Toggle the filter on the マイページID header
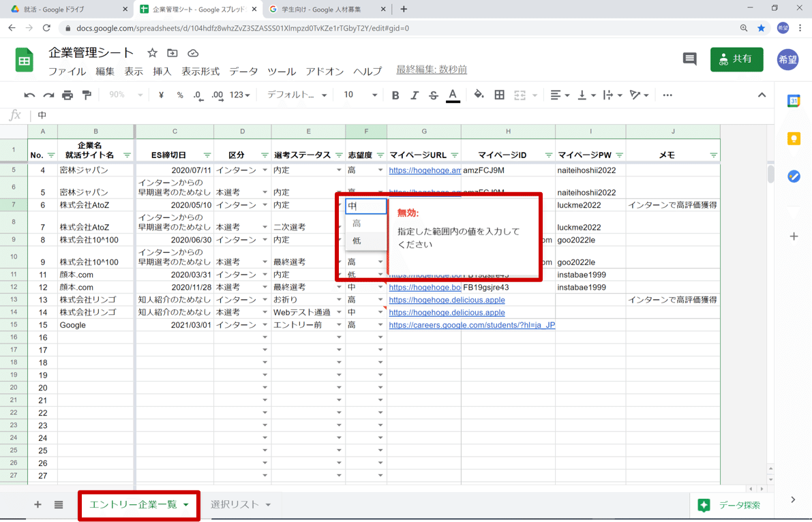 pos(549,155)
